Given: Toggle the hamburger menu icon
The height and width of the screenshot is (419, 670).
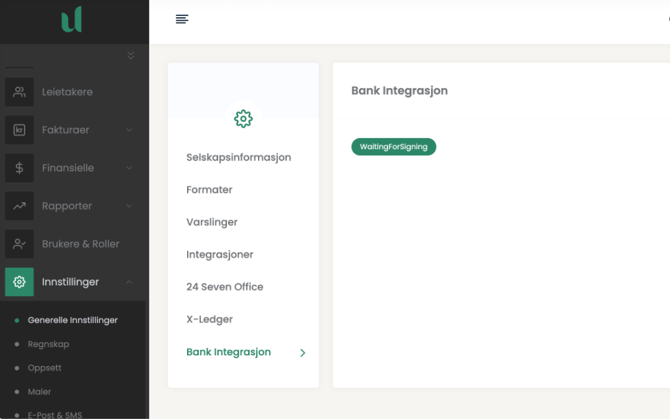Looking at the screenshot, I should (182, 19).
